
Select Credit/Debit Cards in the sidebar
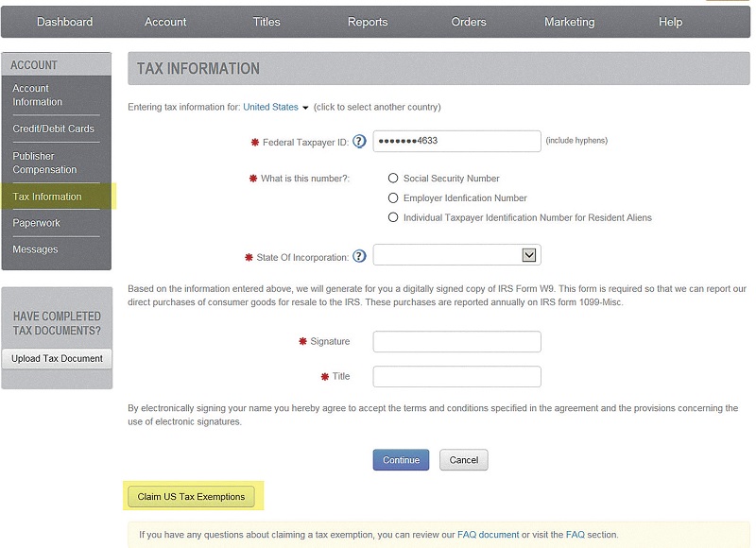(x=53, y=128)
